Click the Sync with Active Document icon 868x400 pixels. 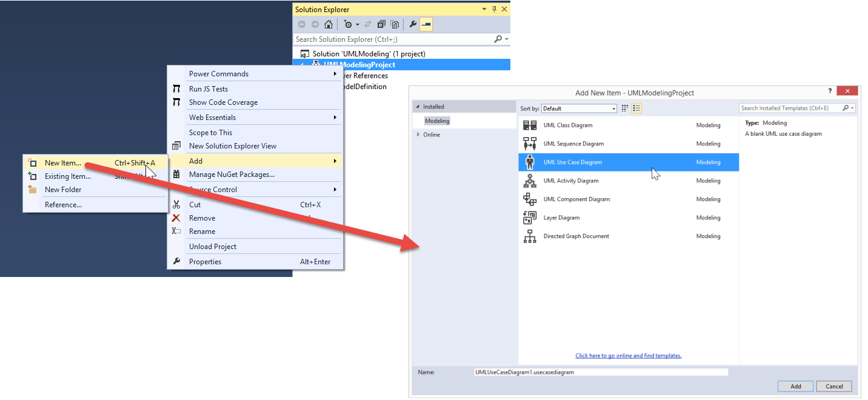click(367, 24)
